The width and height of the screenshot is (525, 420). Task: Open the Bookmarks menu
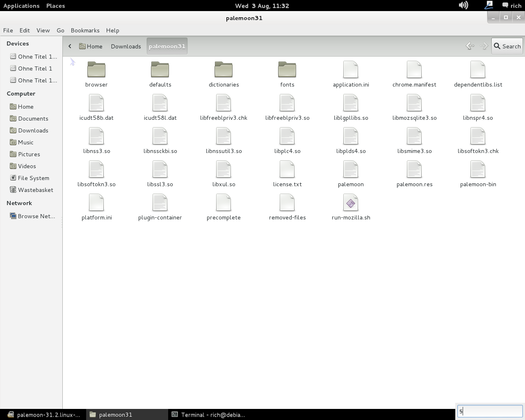click(x=85, y=30)
